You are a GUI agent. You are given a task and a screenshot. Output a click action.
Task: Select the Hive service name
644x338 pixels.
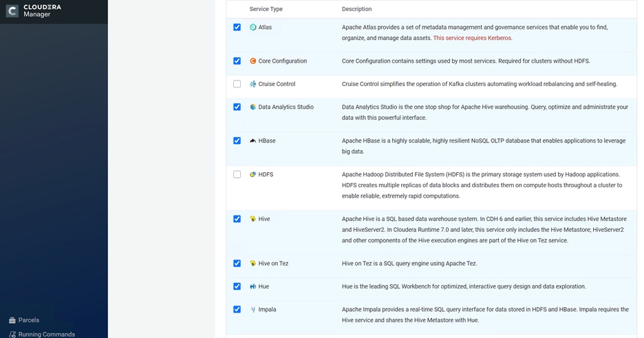[x=264, y=219]
